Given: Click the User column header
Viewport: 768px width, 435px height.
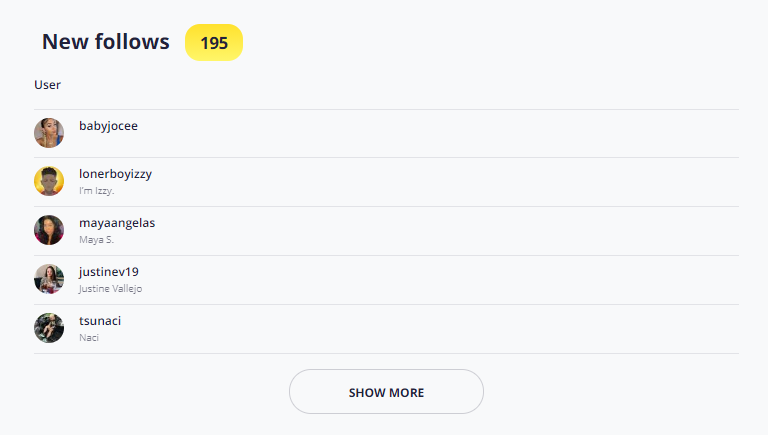Looking at the screenshot, I should point(47,85).
